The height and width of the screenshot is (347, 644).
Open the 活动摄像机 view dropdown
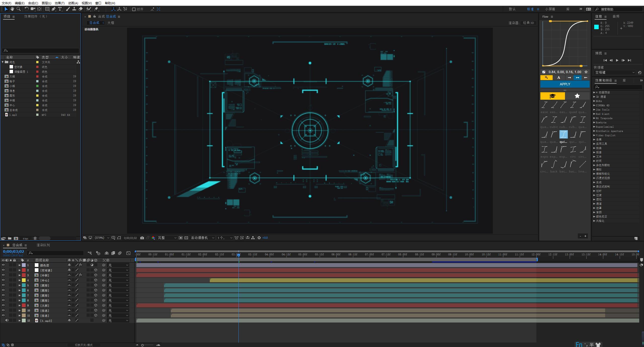point(203,238)
